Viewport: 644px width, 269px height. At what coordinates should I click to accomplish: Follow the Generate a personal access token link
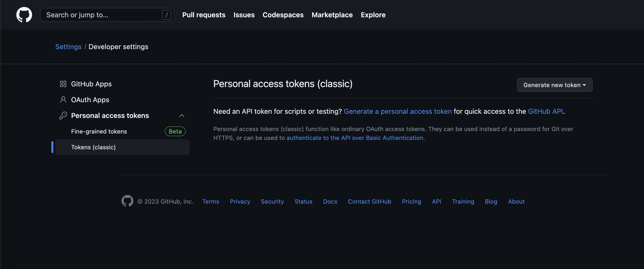[398, 111]
